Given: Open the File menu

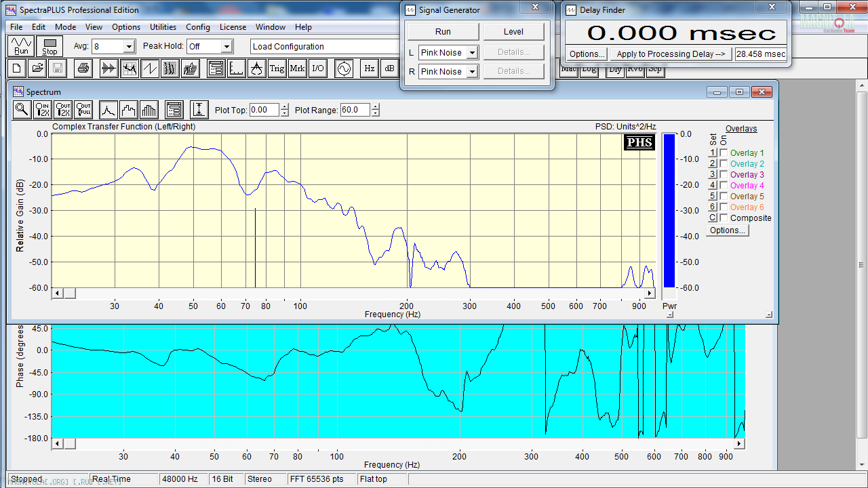Looking at the screenshot, I should [x=16, y=27].
